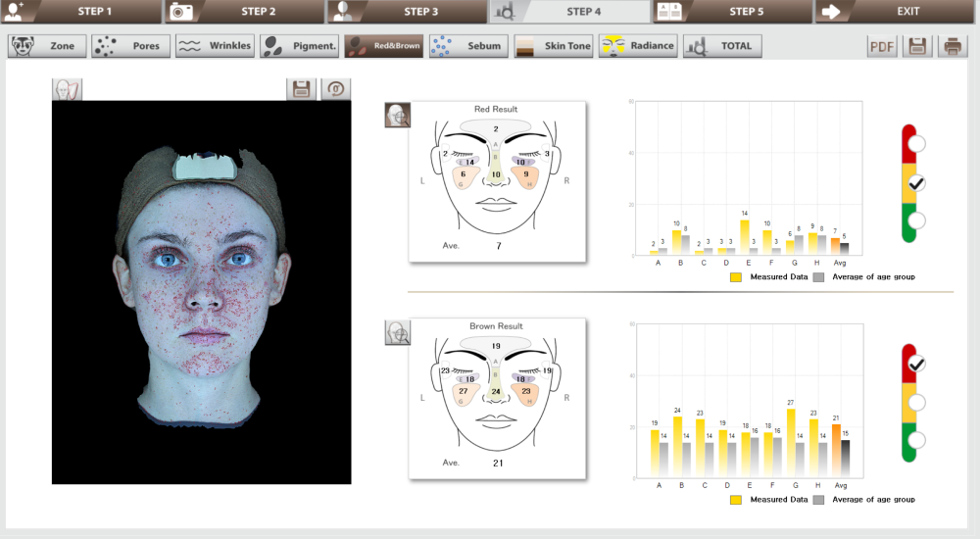Viewport: 980px width, 539px height.
Task: Click save icon next to PDF button
Action: pyautogui.click(x=917, y=46)
